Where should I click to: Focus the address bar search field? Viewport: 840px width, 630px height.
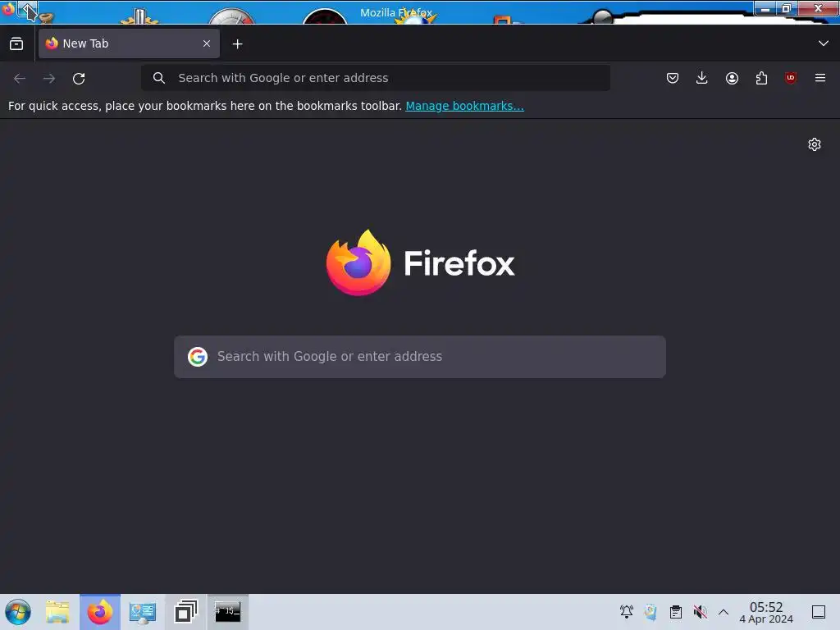pyautogui.click(x=376, y=78)
